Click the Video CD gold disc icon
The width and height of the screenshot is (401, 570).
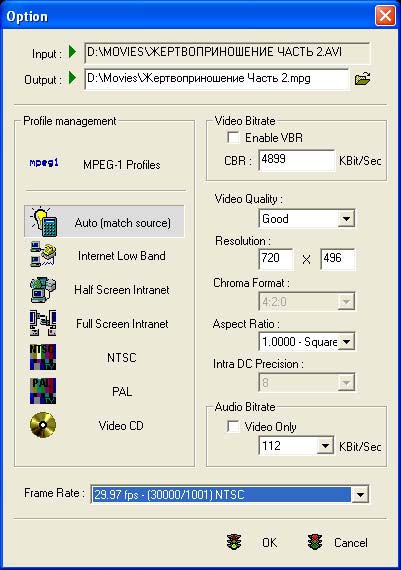point(43,425)
